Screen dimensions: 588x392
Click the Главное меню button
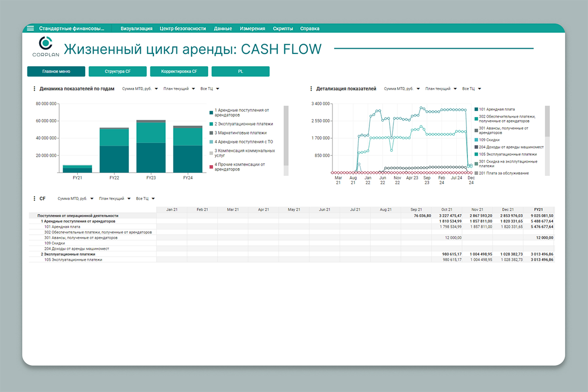click(x=56, y=72)
